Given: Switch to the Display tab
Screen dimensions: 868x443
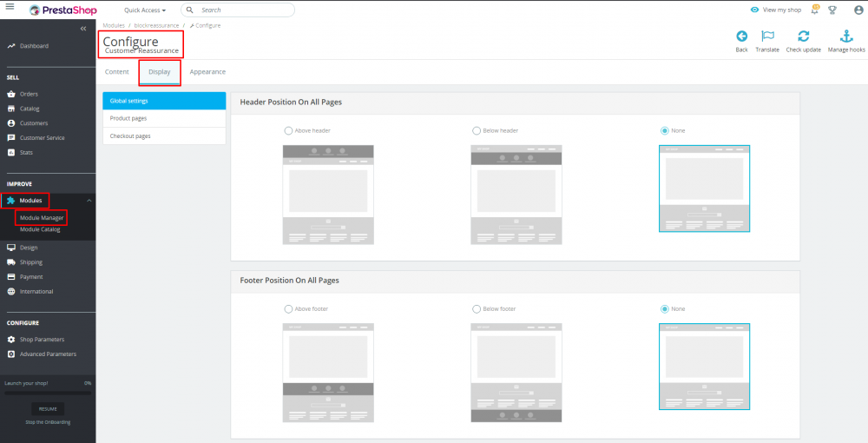Looking at the screenshot, I should pos(160,72).
